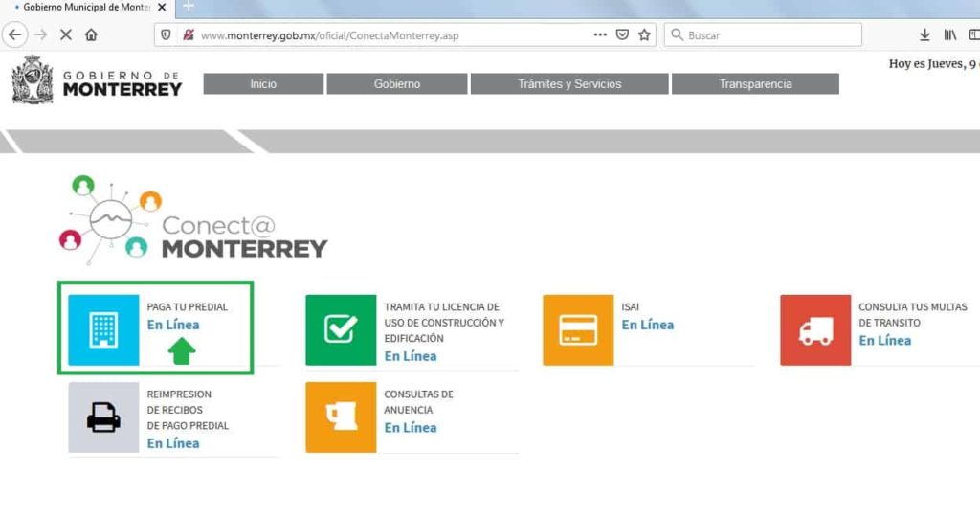Open a new tab with the plus button
Screen dimensions: 980x518
click(189, 7)
